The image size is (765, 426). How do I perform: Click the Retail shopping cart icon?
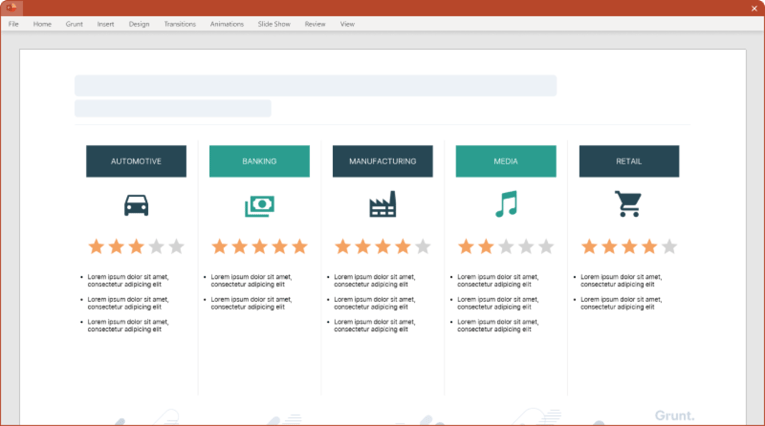628,204
